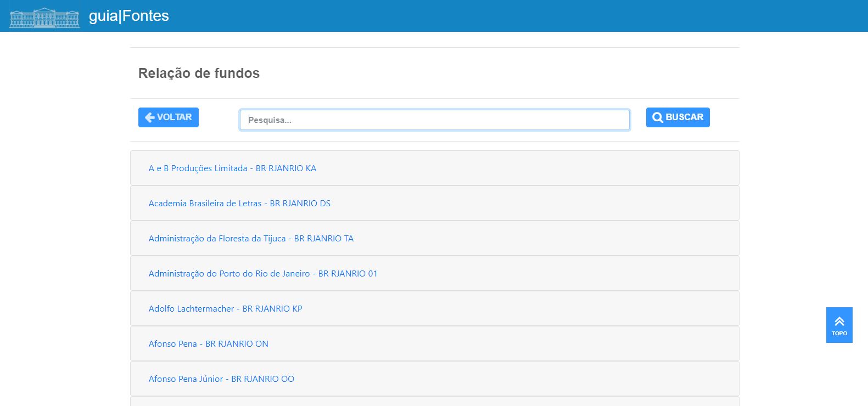Image resolution: width=868 pixels, height=406 pixels.
Task: Jump to the top with the TOPO label
Action: pyautogui.click(x=839, y=333)
